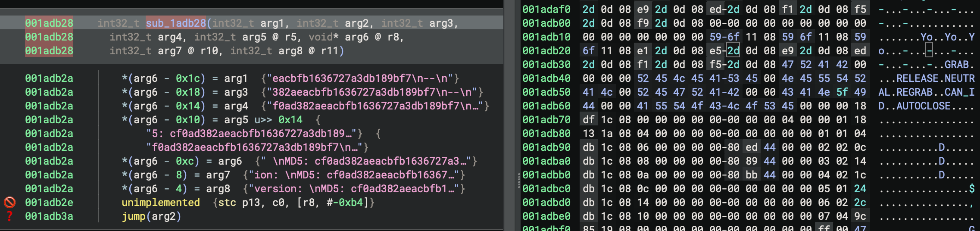This screenshot has height=231, width=980.
Task: Click last byte 24 in hex row 001adbc0
Action: click(x=860, y=188)
